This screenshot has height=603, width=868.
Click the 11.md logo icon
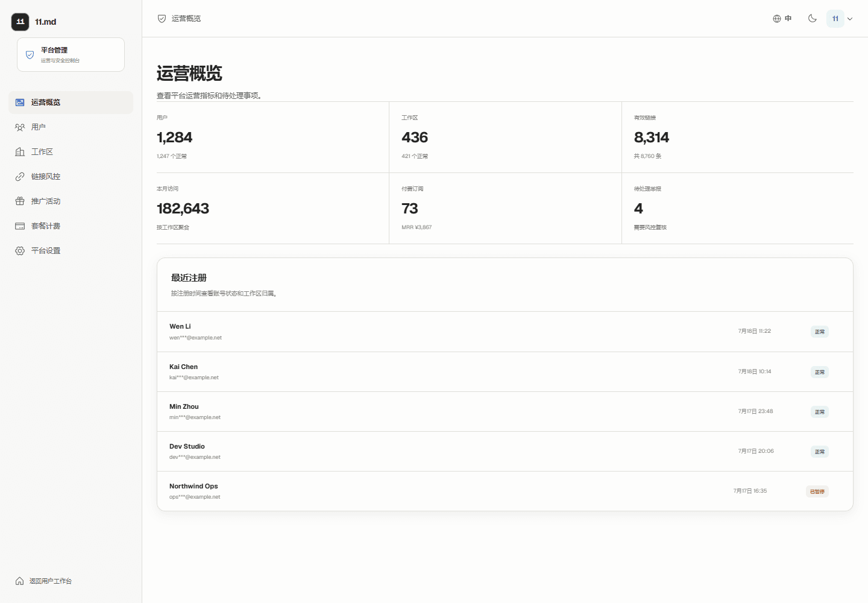coord(20,22)
